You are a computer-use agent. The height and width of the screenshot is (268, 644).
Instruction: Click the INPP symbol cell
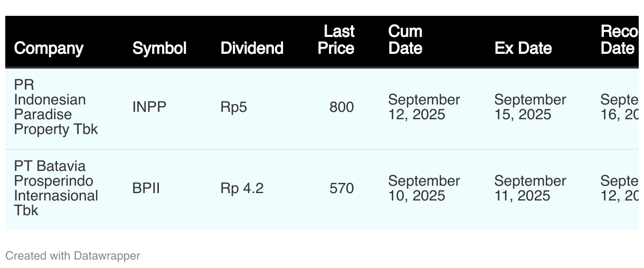point(149,107)
